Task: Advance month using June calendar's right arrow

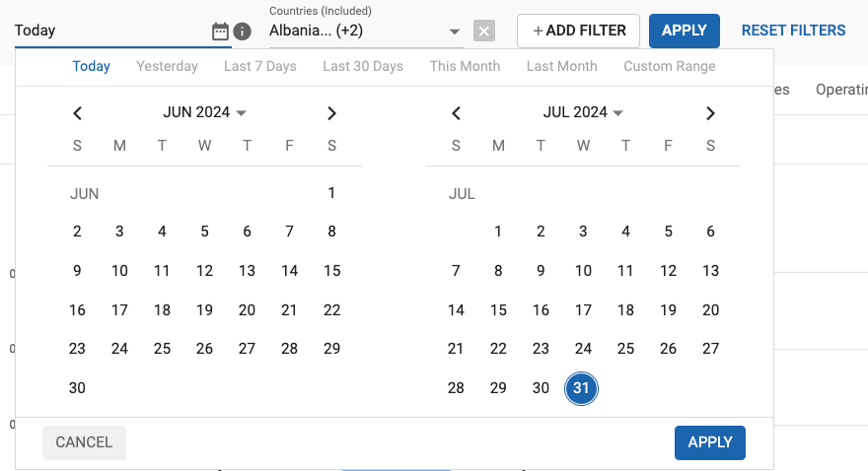Action: click(331, 113)
